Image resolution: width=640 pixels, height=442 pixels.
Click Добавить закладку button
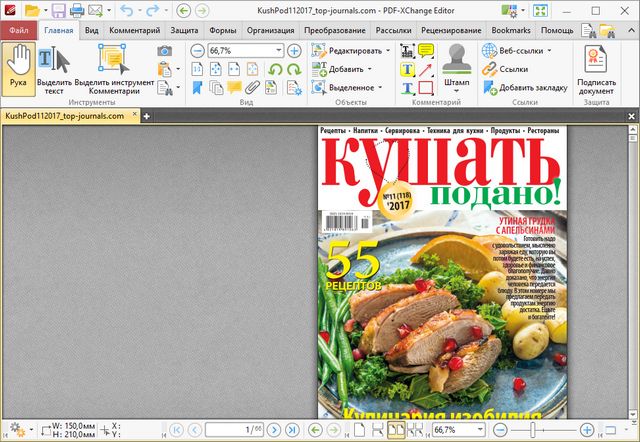tap(524, 87)
